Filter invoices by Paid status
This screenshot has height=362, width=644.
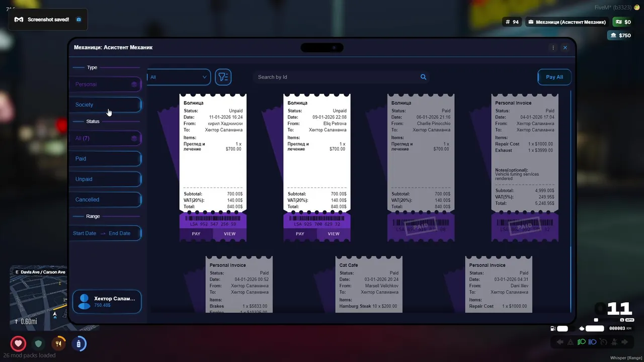coord(105,158)
